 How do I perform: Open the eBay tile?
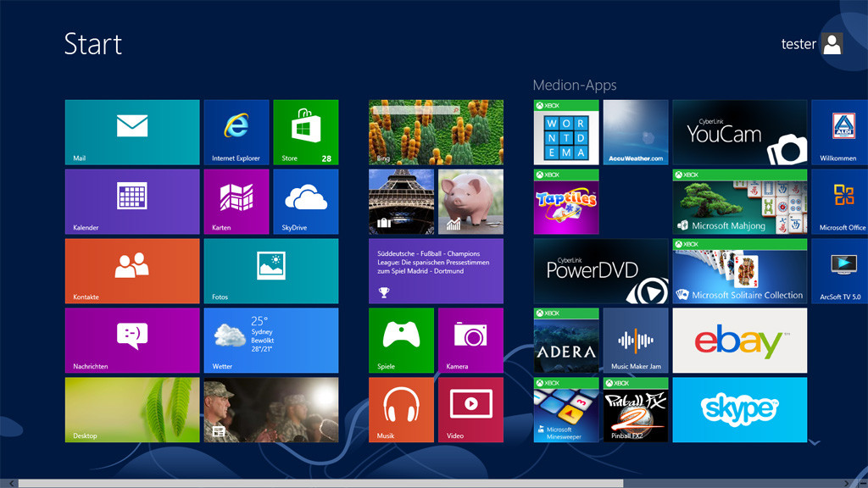point(739,341)
